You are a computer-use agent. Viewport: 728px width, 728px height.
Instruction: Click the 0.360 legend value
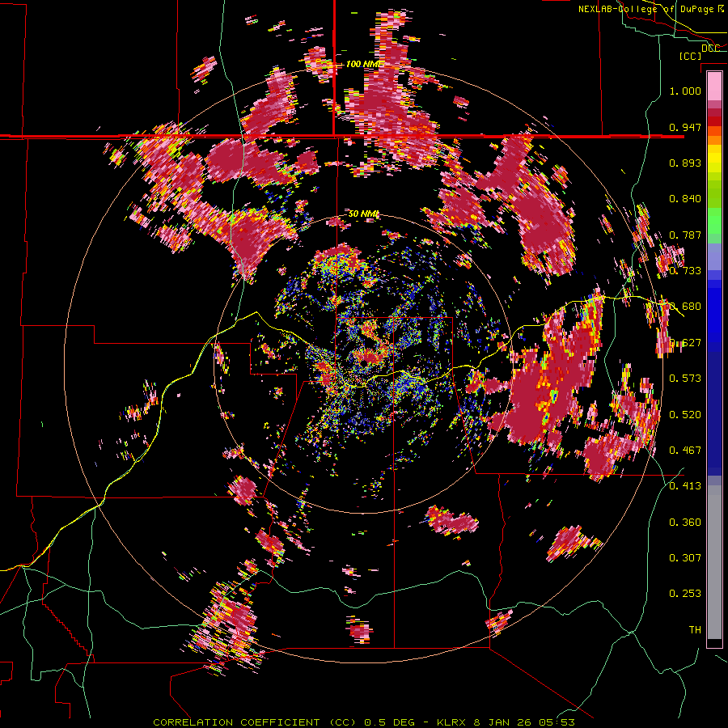click(x=685, y=523)
